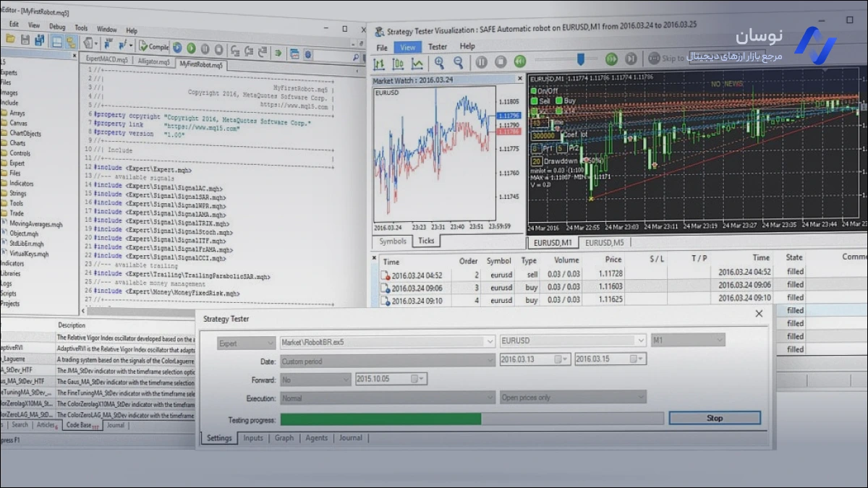Click the zoom in magnifier in Strategy Tester
Viewport: 868px width, 488px height.
click(438, 63)
